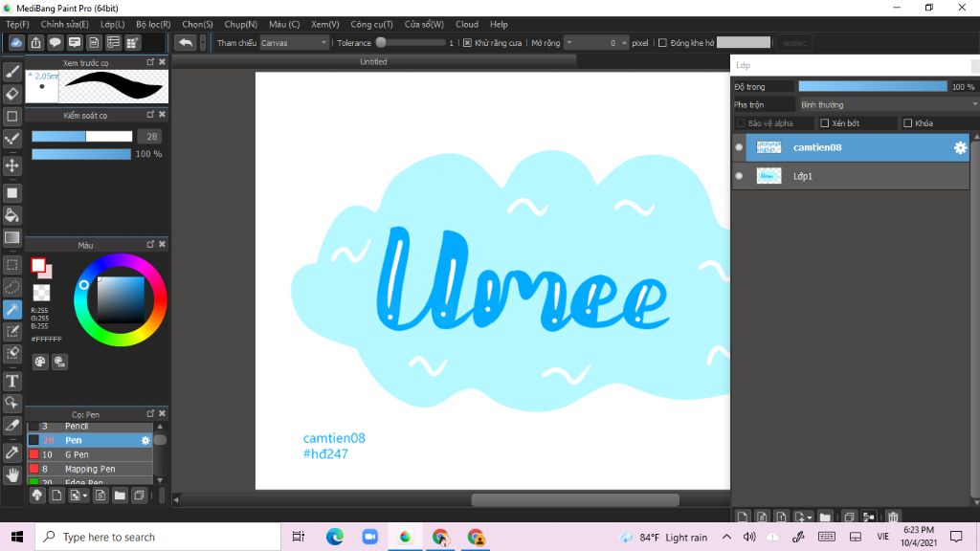
Task: Toggle Khử răng cưa checkbox
Action: pyautogui.click(x=467, y=43)
